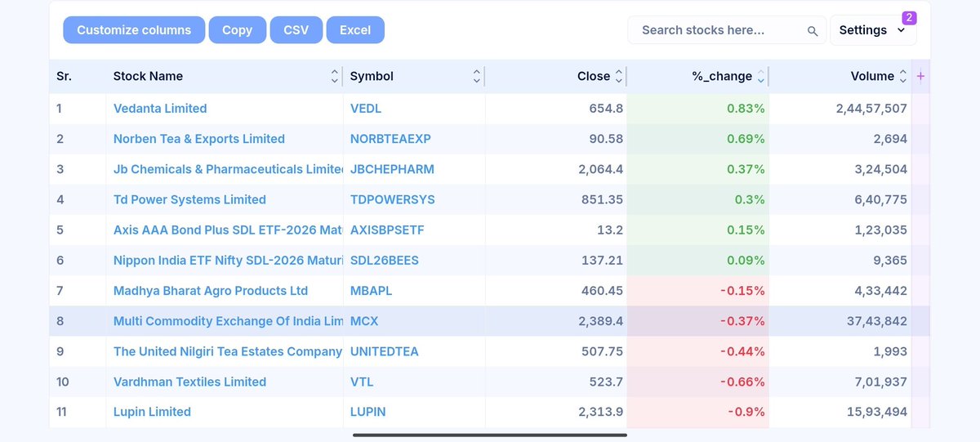This screenshot has height=442, width=980.
Task: Select the VTL symbol
Action: tap(362, 382)
